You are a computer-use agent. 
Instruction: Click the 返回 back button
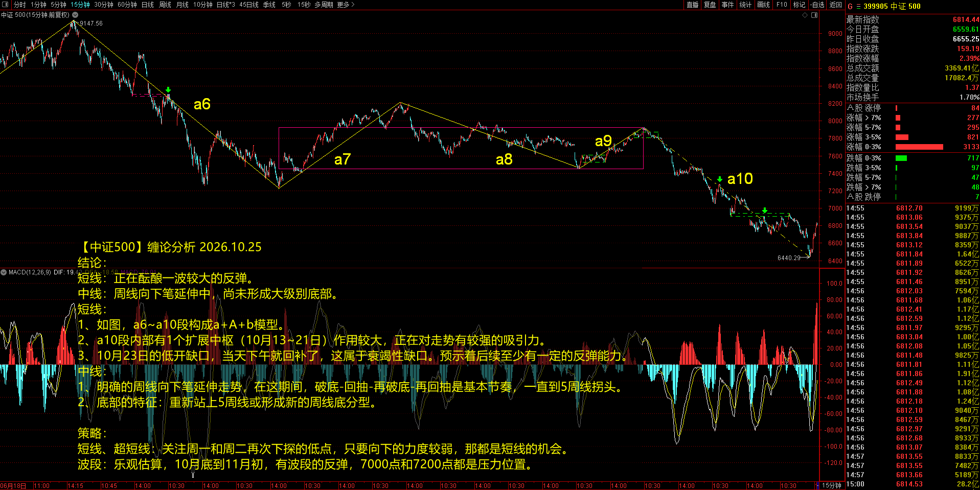click(x=836, y=5)
